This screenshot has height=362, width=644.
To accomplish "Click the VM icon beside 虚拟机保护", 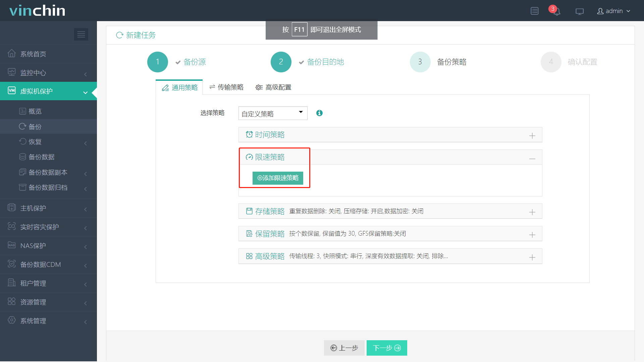I will pos(12,90).
